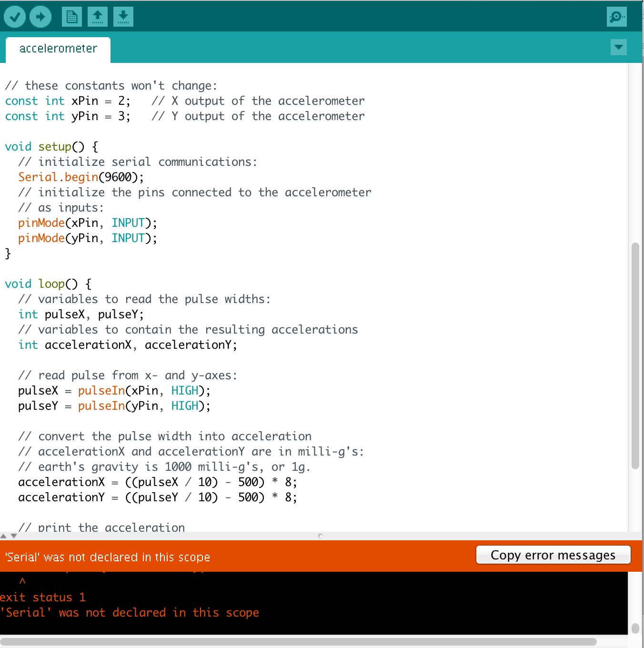Viewport: 644px width, 648px height.
Task: Click comment '// these constants won't change:'
Action: coord(111,86)
